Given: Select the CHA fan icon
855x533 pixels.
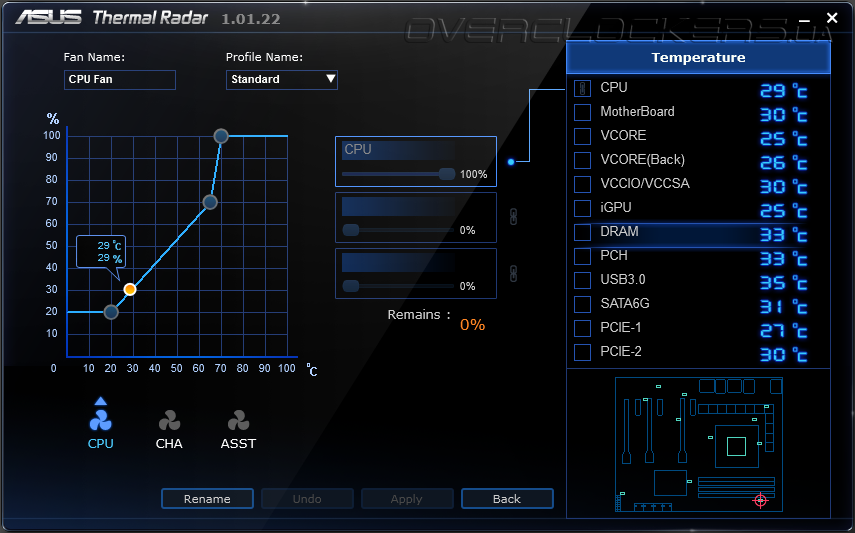Looking at the screenshot, I should [x=169, y=421].
